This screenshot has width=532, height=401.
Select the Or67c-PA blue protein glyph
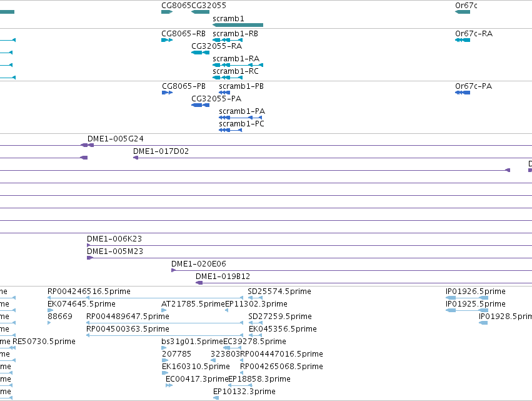point(463,93)
